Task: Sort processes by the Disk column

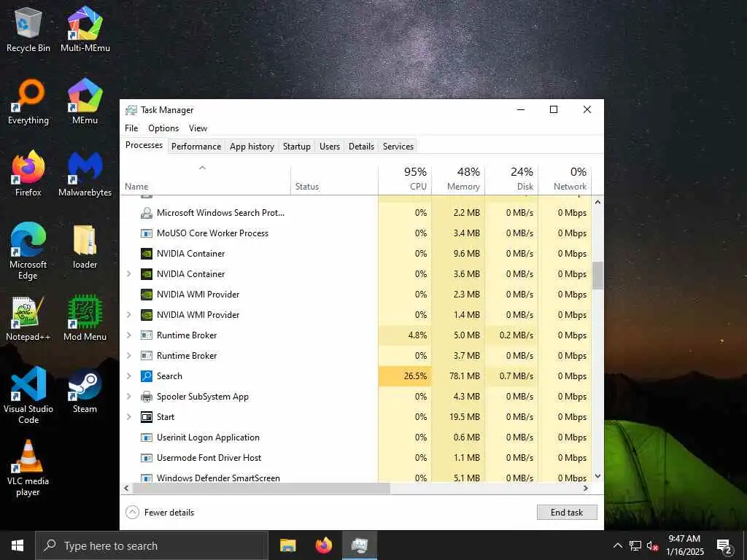Action: 511,179
